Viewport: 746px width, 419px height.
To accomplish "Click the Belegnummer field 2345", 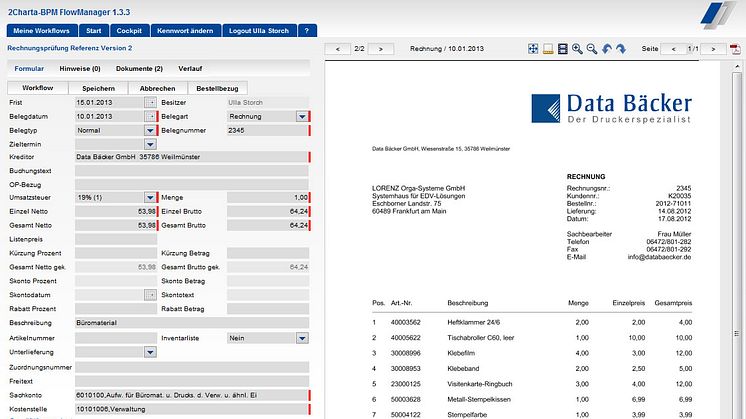I will pyautogui.click(x=268, y=130).
